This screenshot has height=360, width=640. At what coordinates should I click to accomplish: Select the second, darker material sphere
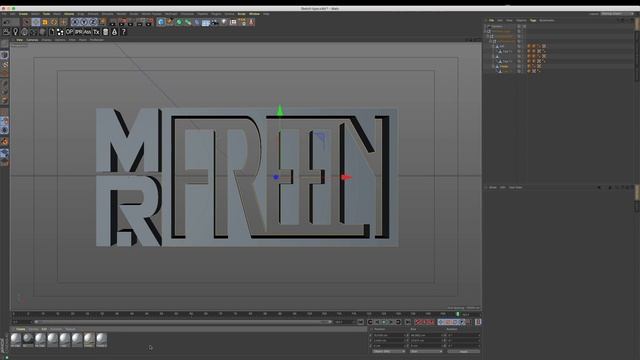[x=28, y=339]
